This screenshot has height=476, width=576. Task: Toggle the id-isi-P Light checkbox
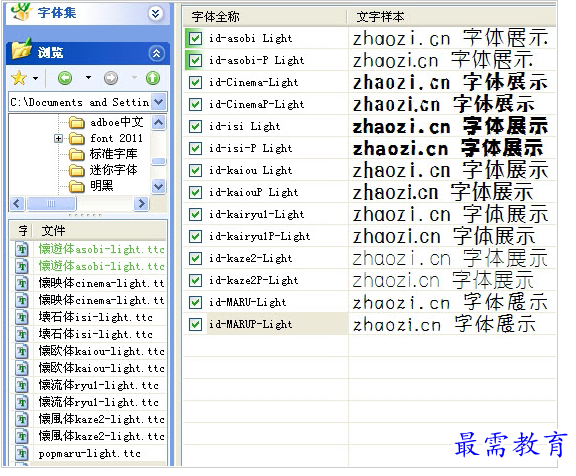pyautogui.click(x=195, y=148)
